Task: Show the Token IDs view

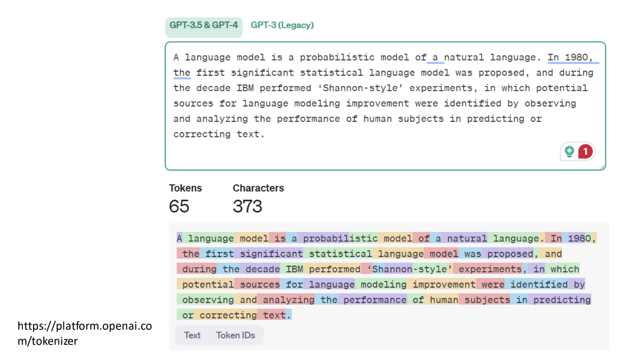Action: coord(235,335)
